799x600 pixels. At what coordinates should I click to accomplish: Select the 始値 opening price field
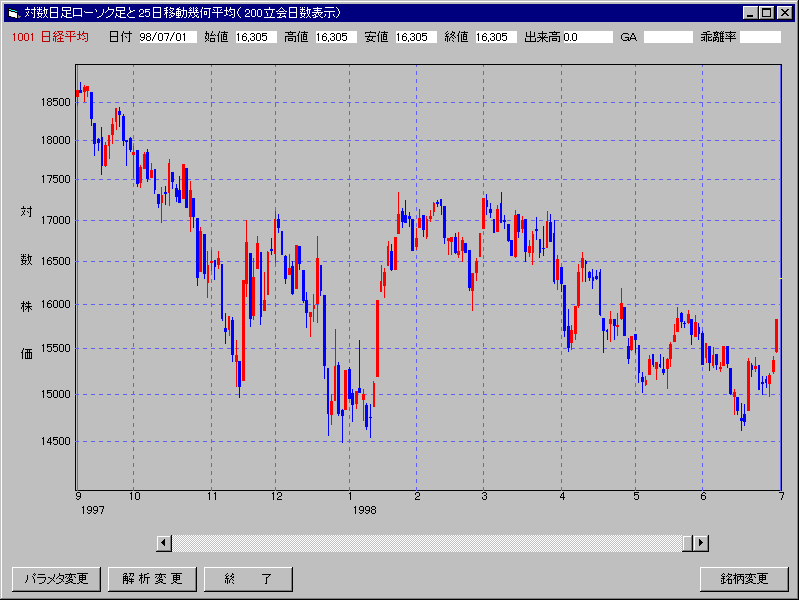(256, 37)
